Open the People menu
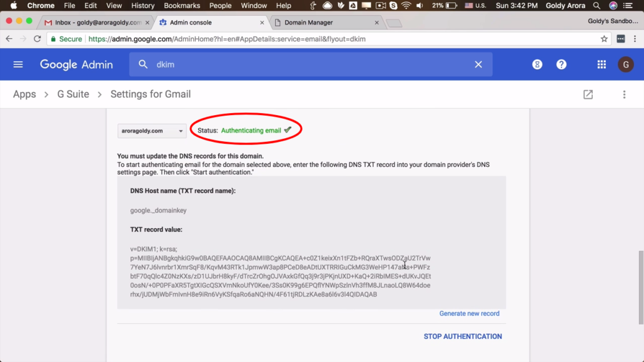This screenshot has height=362, width=644. pyautogui.click(x=220, y=6)
